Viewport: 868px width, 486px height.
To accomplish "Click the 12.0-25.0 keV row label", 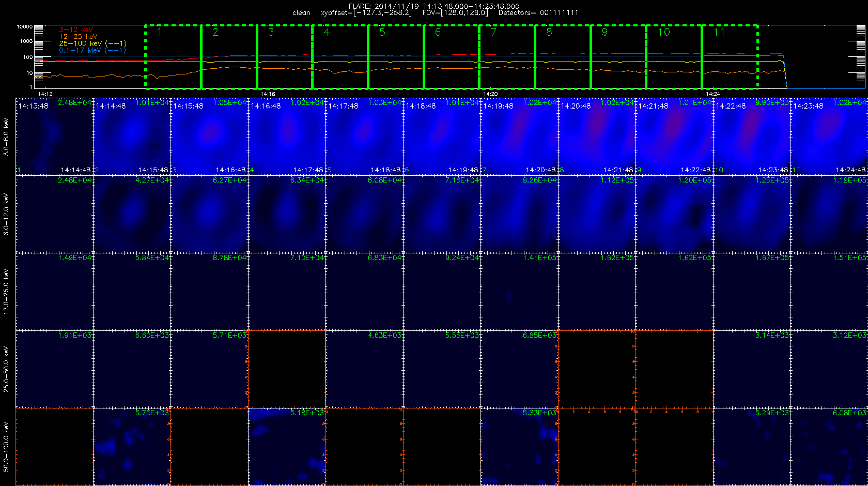I will [x=6, y=292].
